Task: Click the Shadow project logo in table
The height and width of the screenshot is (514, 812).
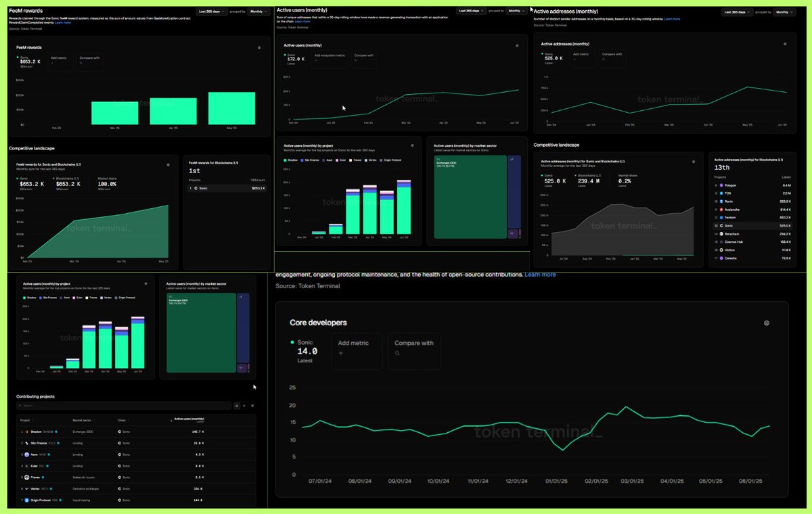Action: pos(28,431)
